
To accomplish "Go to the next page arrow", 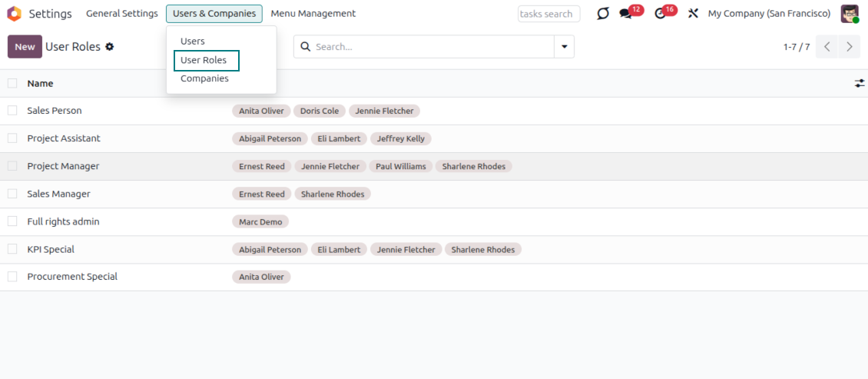I will tap(849, 47).
